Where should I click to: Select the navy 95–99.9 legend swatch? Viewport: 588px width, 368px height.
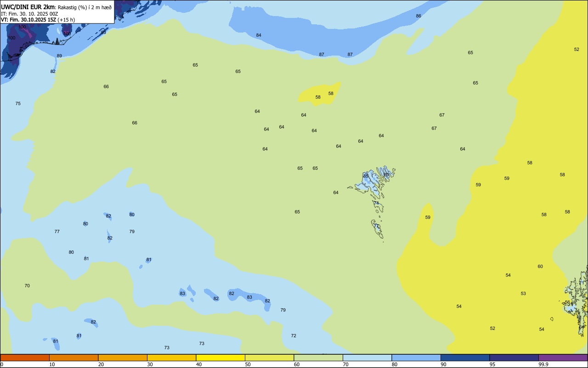[x=514, y=357]
